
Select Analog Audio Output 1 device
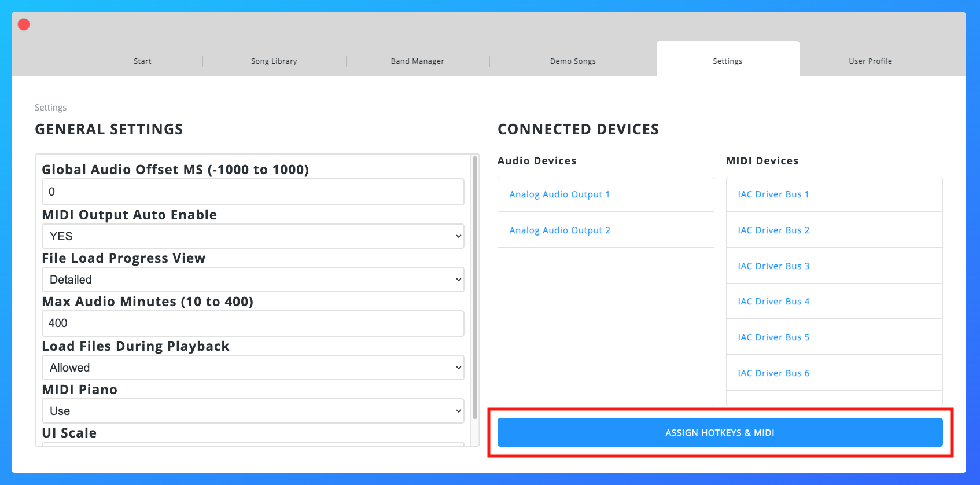pos(559,194)
